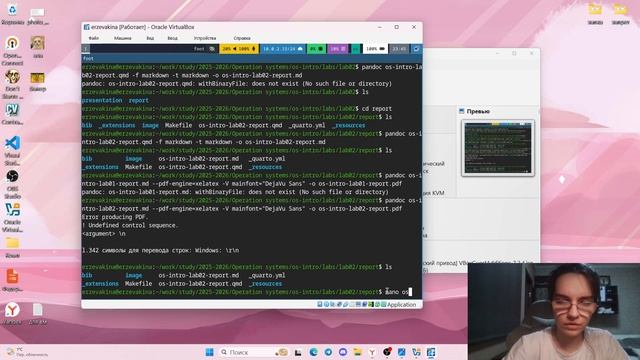Open the Ввод menu
Viewport: 640px width, 360px height.
(172, 38)
